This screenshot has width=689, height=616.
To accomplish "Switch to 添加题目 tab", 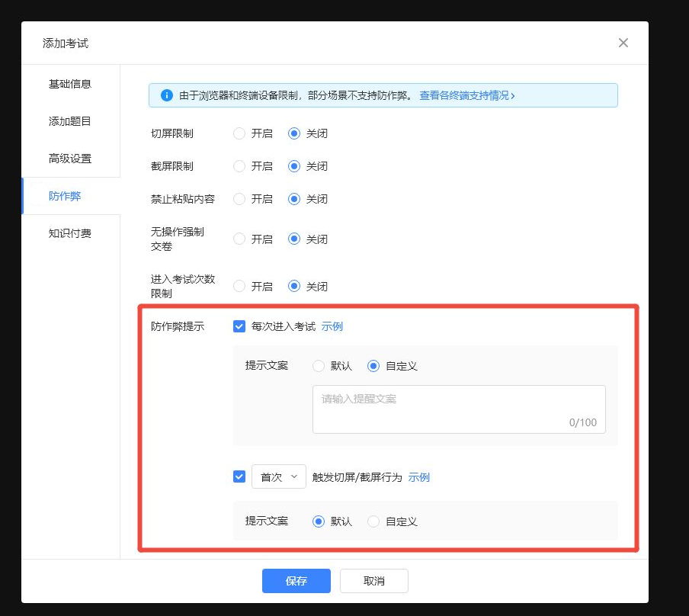I will tap(70, 121).
